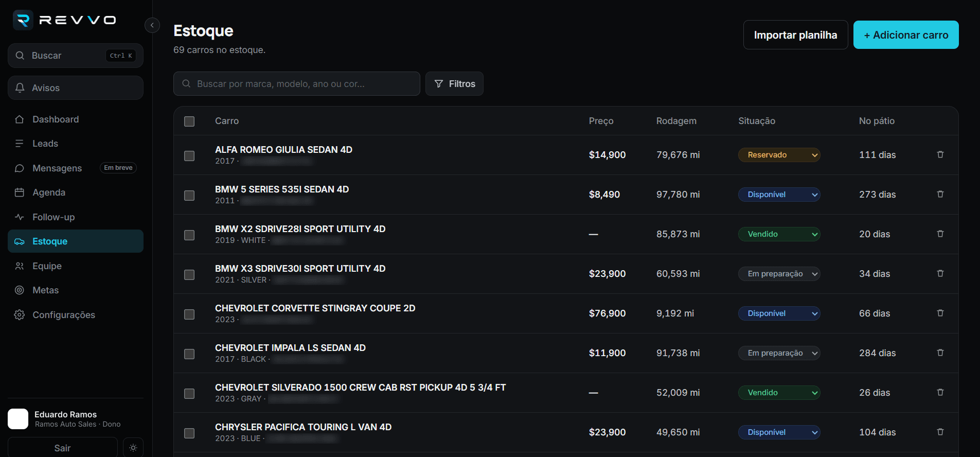Go to Leads in the sidebar
This screenshot has height=457, width=980.
pos(76,144)
